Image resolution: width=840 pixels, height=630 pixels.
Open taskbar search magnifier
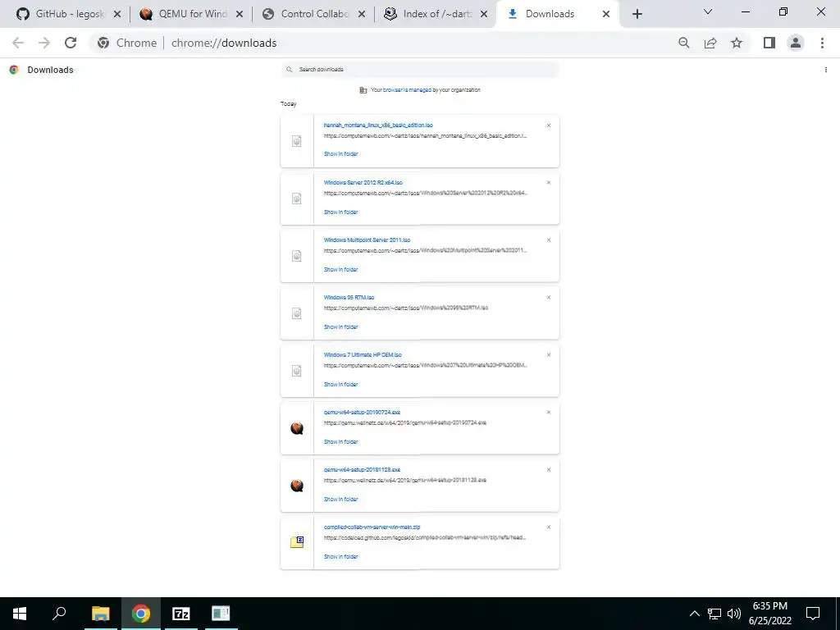59,614
